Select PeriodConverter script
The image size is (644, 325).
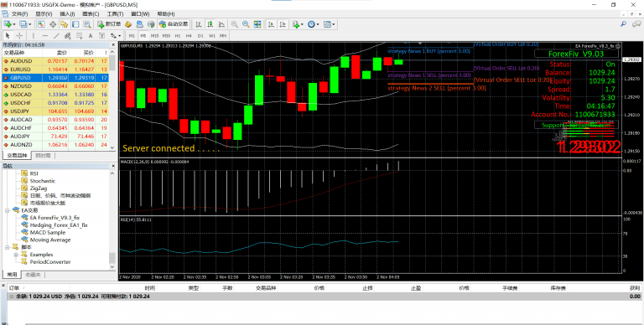(x=50, y=262)
